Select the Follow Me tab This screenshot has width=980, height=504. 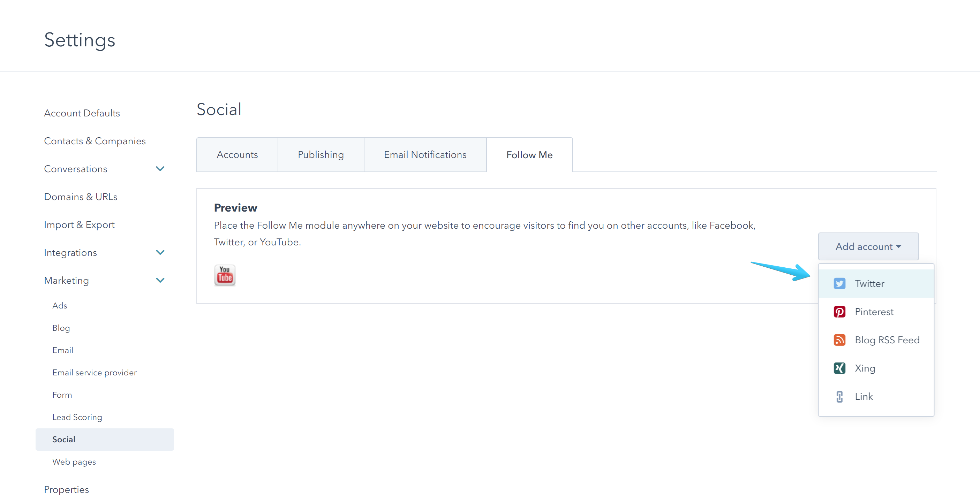point(529,155)
